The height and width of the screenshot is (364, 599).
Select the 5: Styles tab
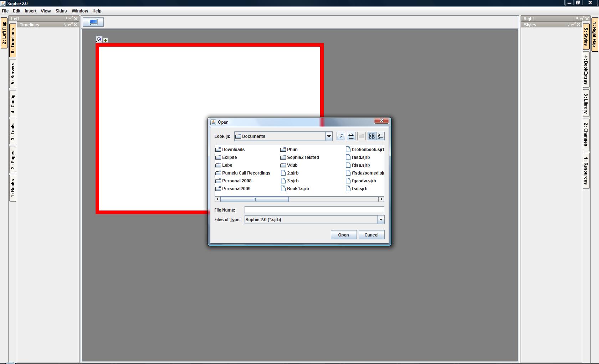coord(586,36)
